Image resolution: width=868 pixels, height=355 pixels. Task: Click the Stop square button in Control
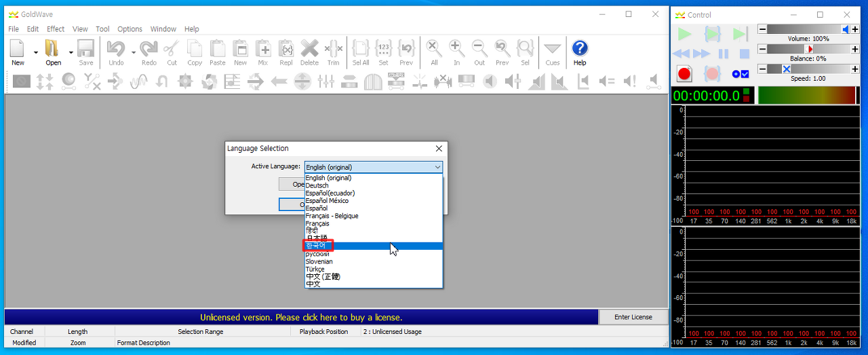pos(744,54)
